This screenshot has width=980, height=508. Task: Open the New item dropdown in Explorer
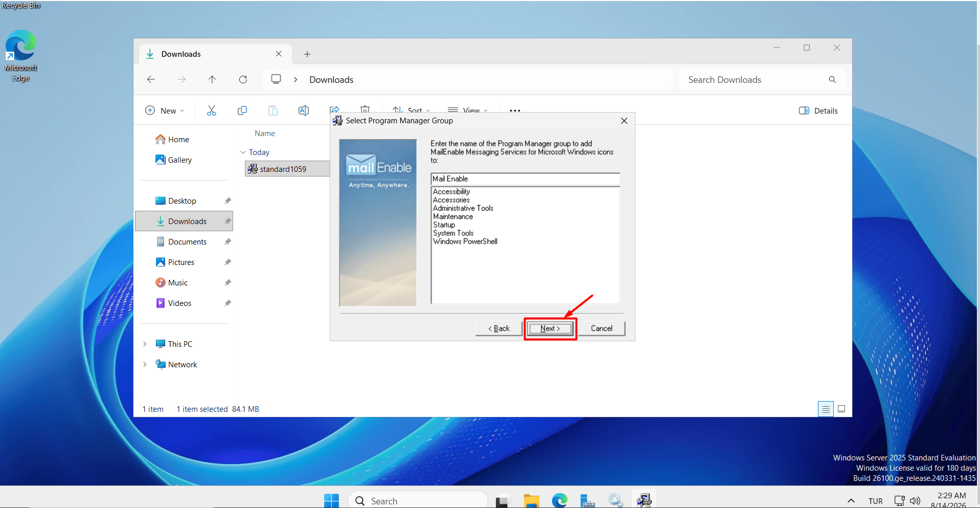coord(165,111)
